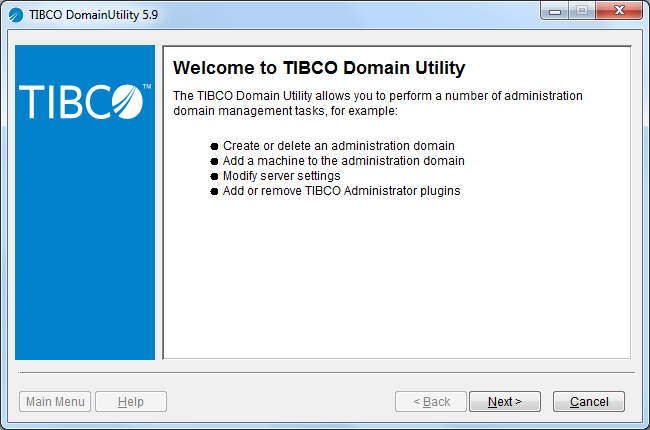Click the TIBCO logo in blue panel
The image size is (650, 430).
85,102
